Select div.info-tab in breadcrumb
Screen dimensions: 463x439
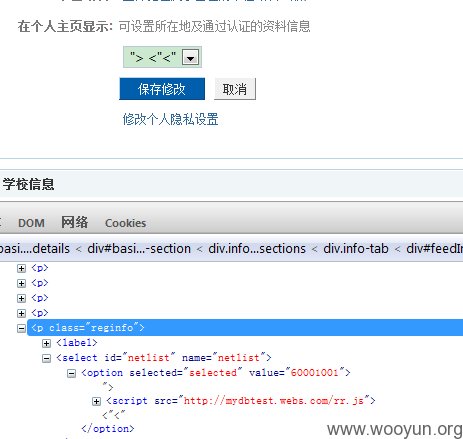(x=356, y=249)
